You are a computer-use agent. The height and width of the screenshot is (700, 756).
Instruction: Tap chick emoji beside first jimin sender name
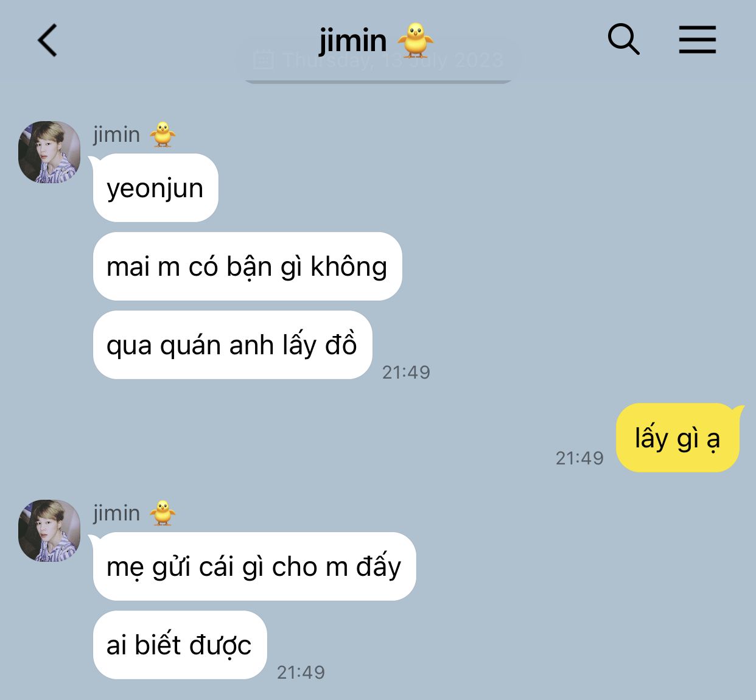coord(163,134)
